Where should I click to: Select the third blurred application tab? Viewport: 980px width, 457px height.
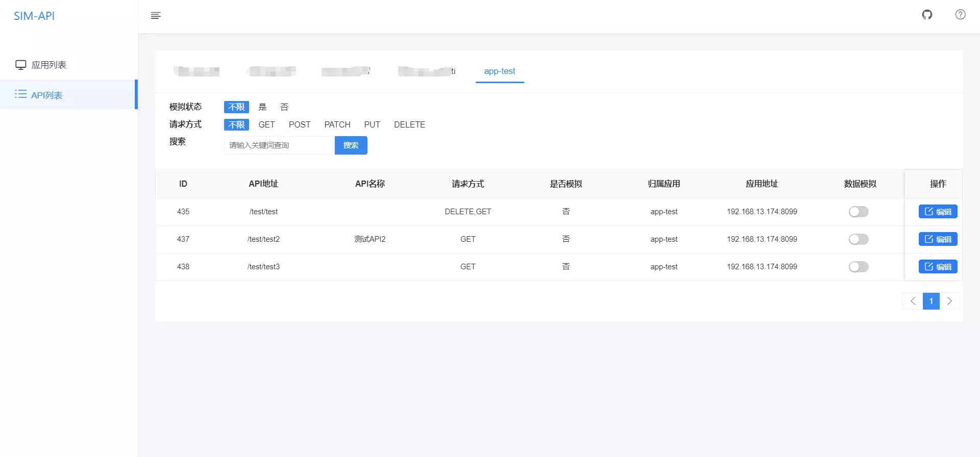[346, 71]
